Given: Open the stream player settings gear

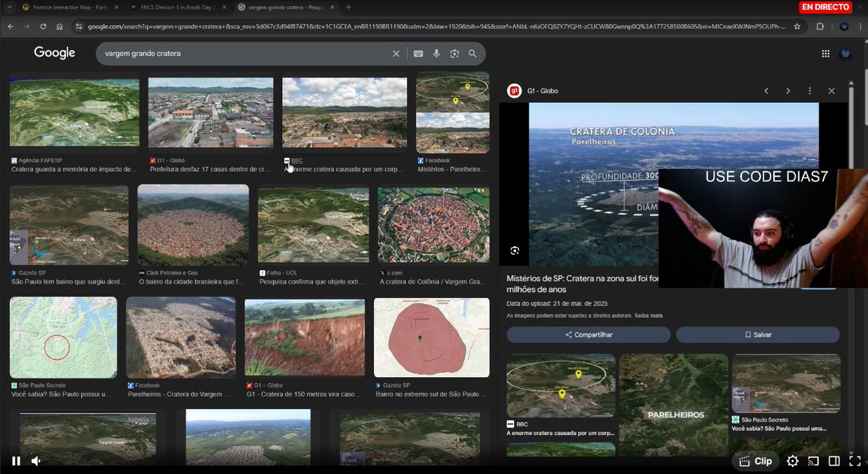Looking at the screenshot, I should point(792,461).
